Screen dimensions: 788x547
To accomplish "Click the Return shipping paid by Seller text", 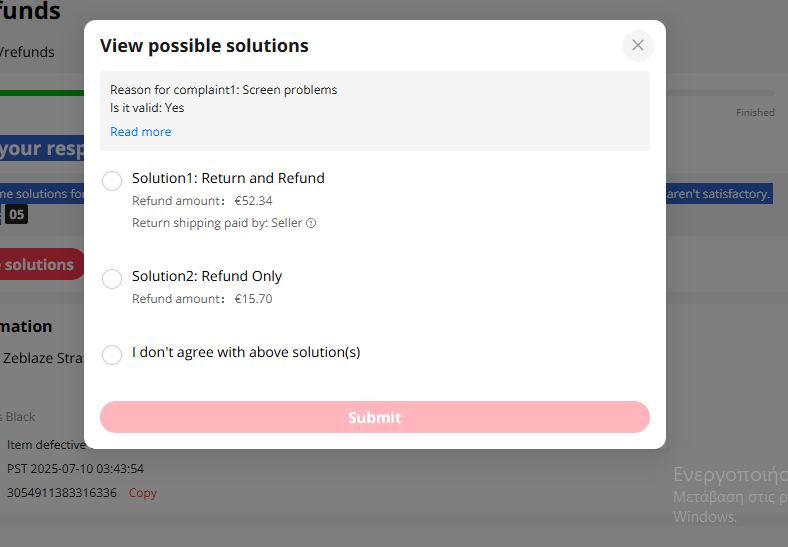I will pyautogui.click(x=217, y=223).
